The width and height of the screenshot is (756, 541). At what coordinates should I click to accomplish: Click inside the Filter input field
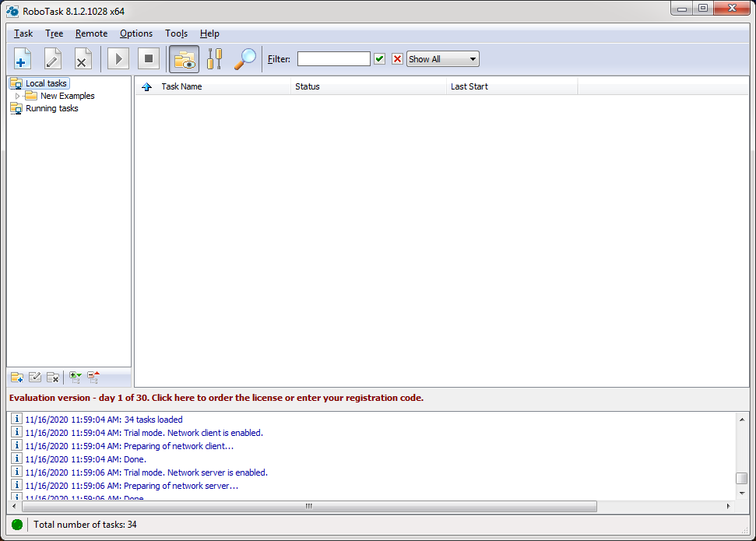pos(333,58)
